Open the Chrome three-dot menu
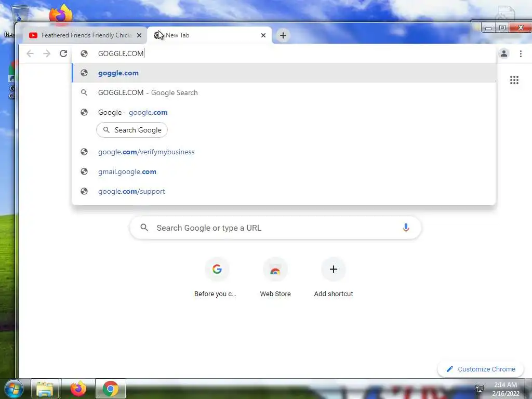 pos(521,54)
